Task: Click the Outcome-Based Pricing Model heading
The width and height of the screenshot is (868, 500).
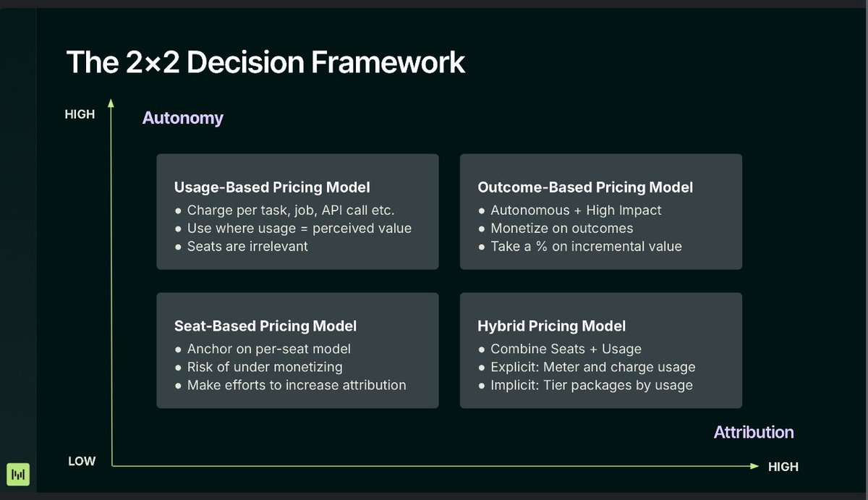Action: [x=585, y=187]
